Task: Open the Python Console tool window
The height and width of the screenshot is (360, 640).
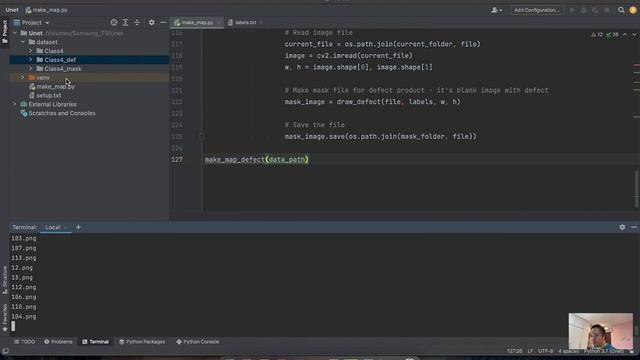Action: point(198,342)
